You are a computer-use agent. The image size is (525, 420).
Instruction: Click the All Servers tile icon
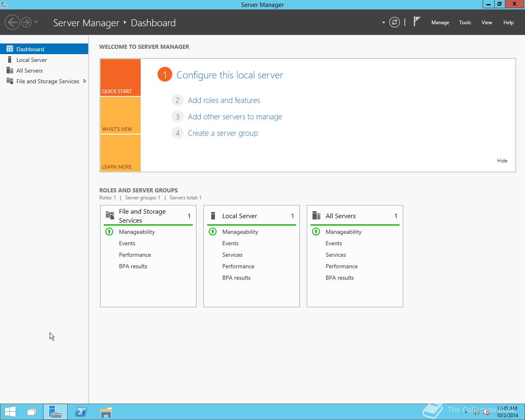click(x=316, y=216)
